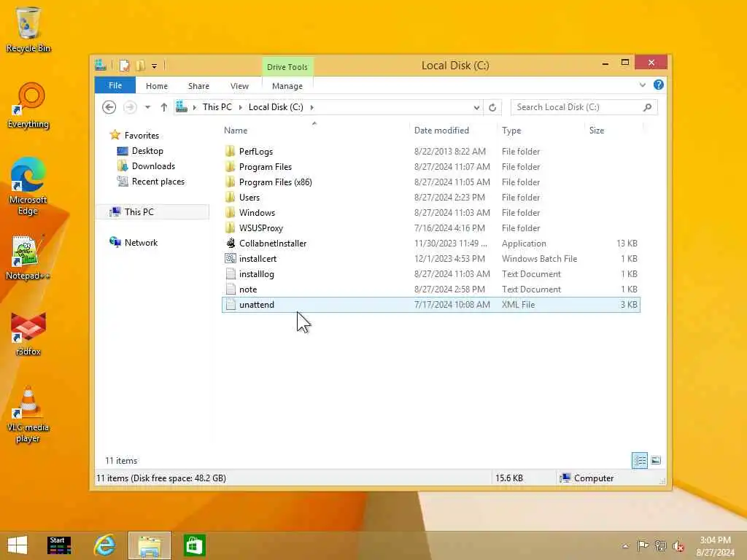Go up one level with Up arrow

click(x=164, y=107)
